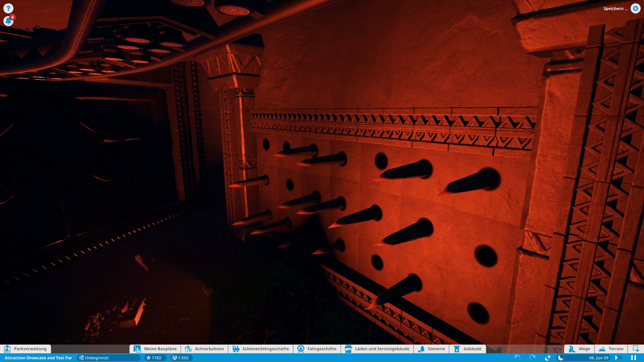
Task: Toggle the day-night cycle sun-moon icon
Action: tap(548, 358)
